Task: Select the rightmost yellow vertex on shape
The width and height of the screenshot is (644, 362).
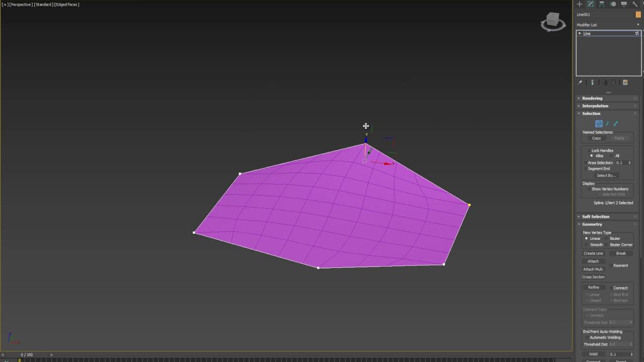Action: pos(469,205)
